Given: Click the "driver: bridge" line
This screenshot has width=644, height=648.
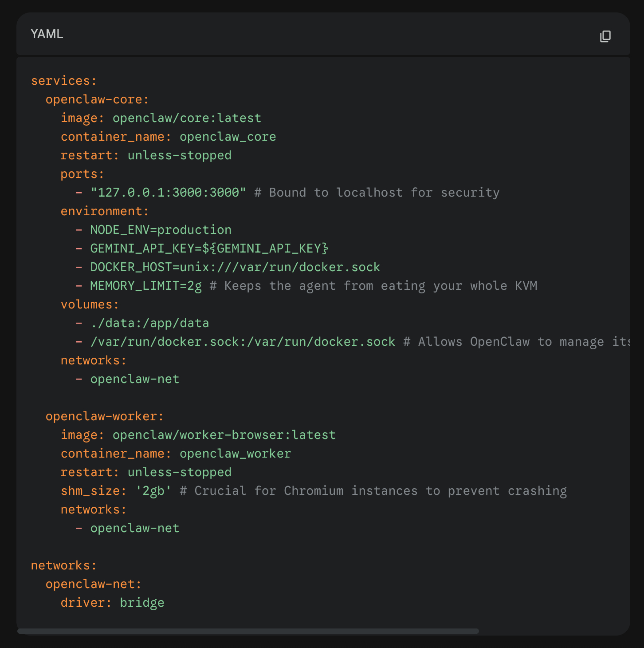Looking at the screenshot, I should point(112,603).
